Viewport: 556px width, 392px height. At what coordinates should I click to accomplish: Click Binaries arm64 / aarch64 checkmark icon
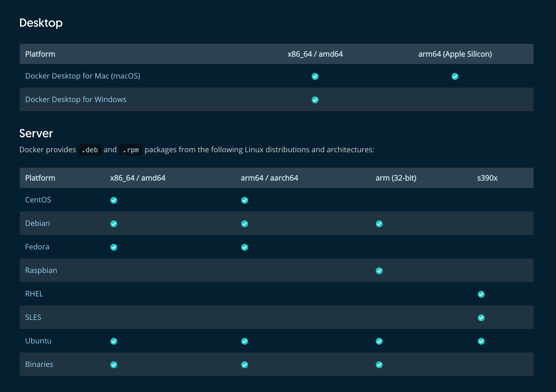point(245,365)
